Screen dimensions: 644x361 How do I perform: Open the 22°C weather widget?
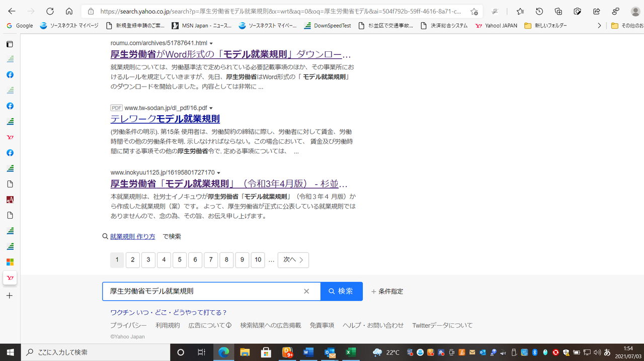click(386, 352)
